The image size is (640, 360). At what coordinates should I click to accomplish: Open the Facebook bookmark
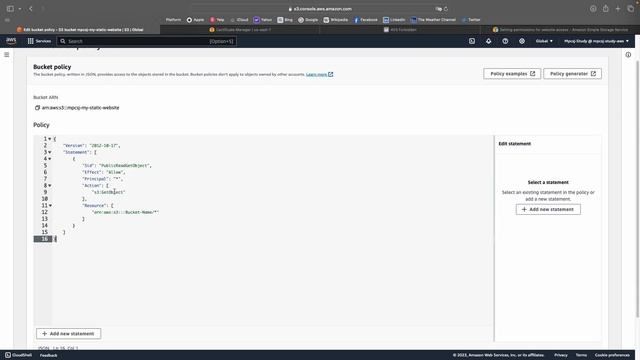[x=366, y=20]
